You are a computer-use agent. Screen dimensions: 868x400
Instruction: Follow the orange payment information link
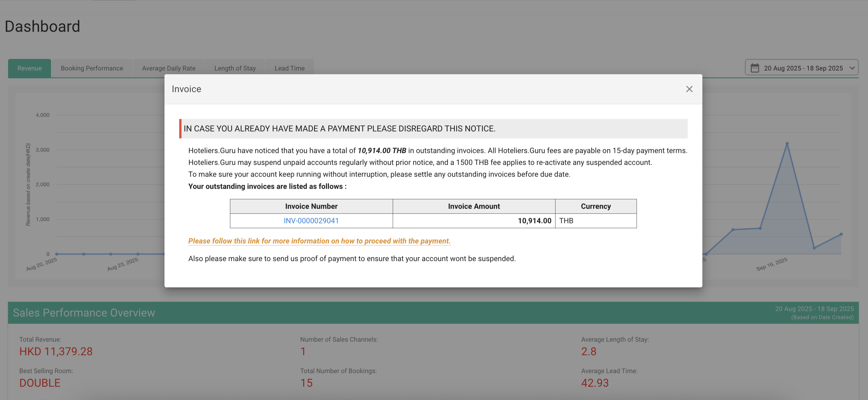(319, 241)
